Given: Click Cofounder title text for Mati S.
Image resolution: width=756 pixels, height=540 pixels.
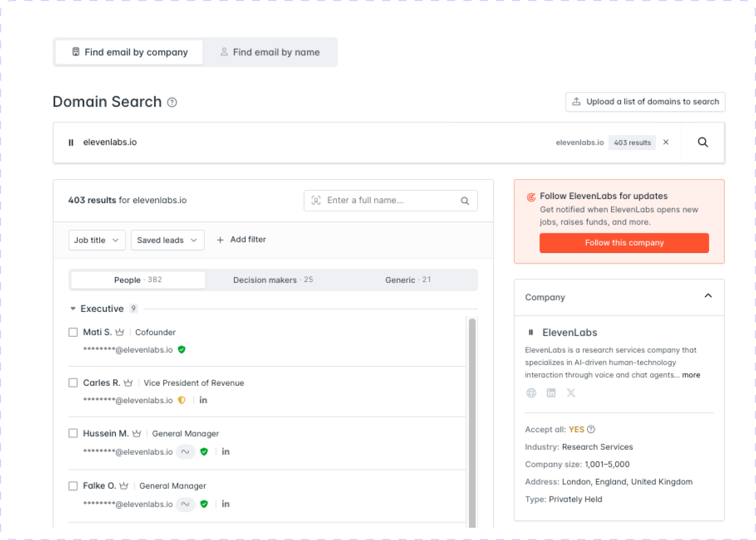Looking at the screenshot, I should tap(155, 332).
